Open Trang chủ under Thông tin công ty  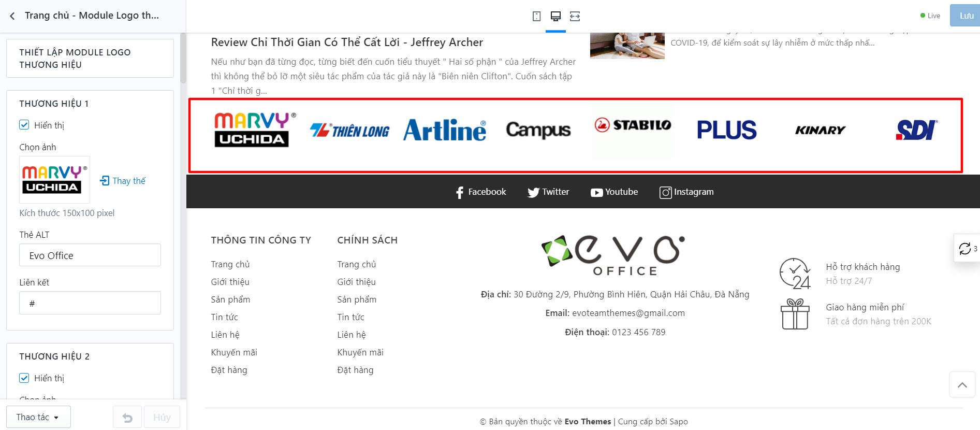230,264
